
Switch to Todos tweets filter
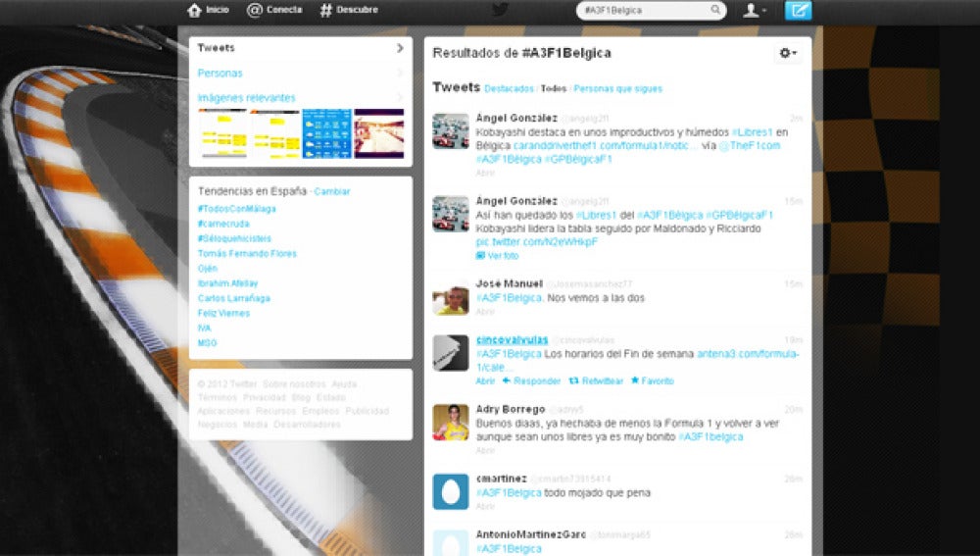(553, 89)
